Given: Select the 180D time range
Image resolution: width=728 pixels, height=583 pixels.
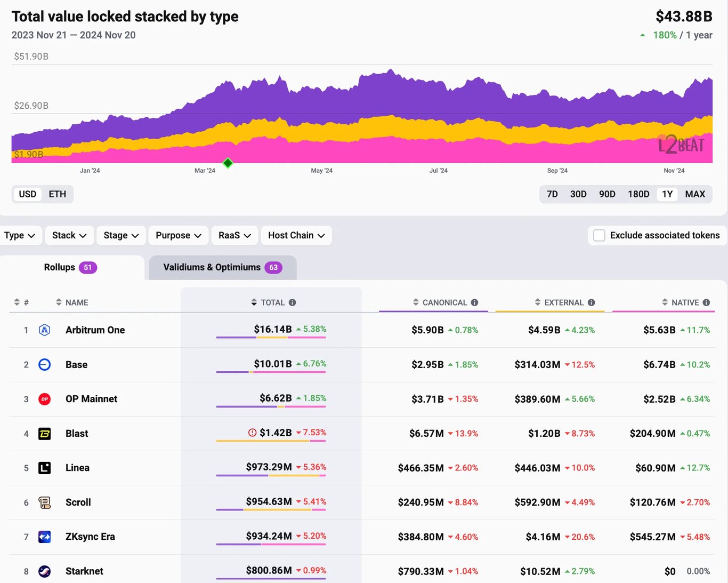Looking at the screenshot, I should (638, 194).
